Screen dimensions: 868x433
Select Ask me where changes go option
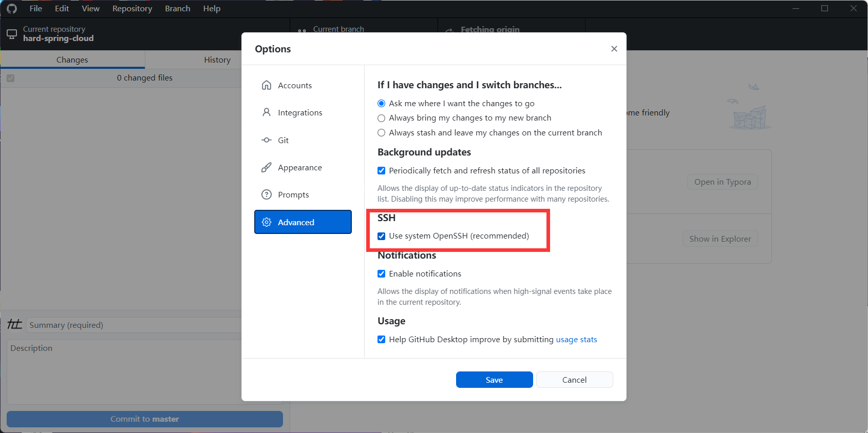point(381,104)
